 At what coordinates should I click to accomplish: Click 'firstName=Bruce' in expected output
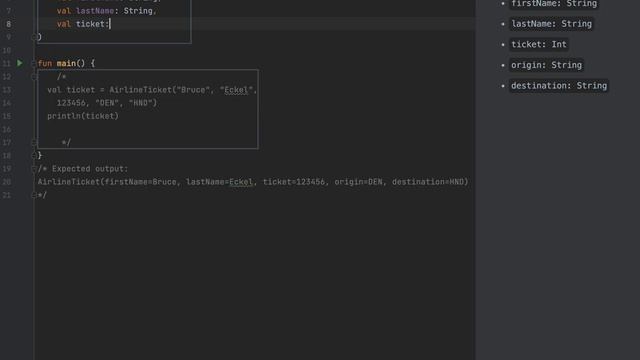pos(140,182)
